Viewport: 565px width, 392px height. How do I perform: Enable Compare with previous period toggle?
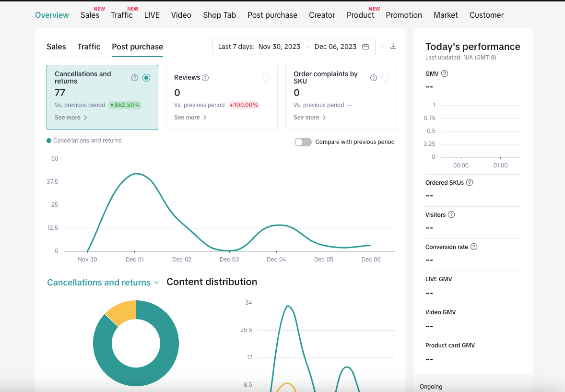tap(303, 142)
